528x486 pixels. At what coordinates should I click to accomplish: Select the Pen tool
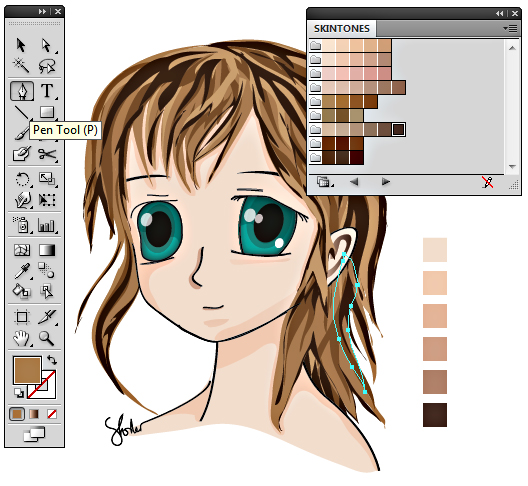[x=22, y=91]
